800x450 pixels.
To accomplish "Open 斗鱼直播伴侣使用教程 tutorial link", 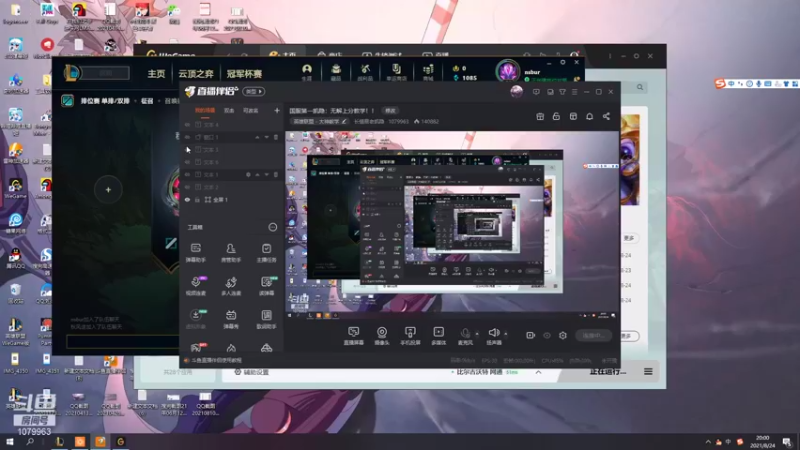I will tap(213, 360).
